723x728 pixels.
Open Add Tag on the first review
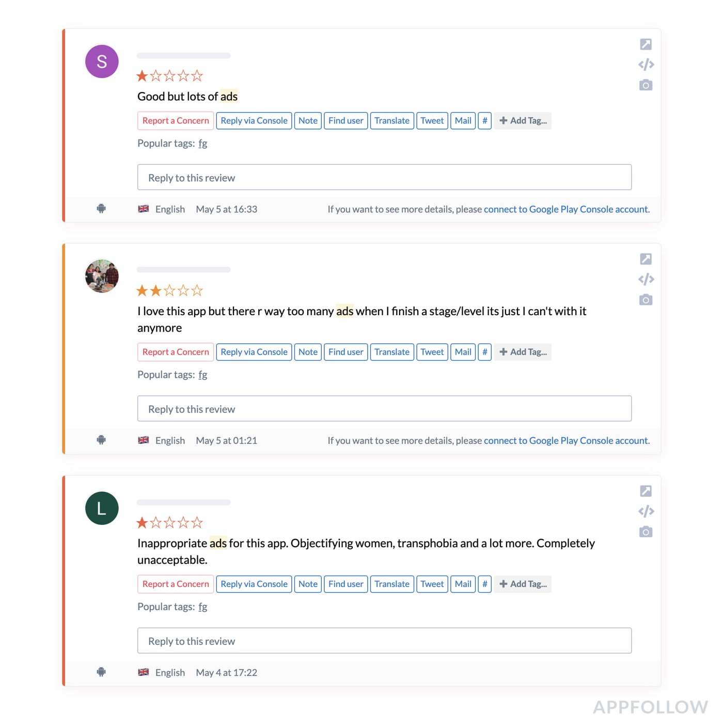(x=523, y=121)
